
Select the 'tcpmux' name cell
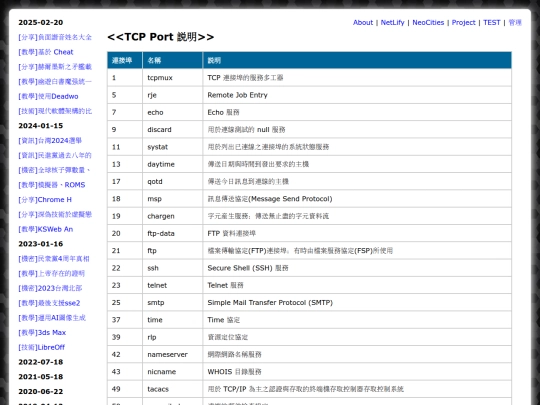173,78
